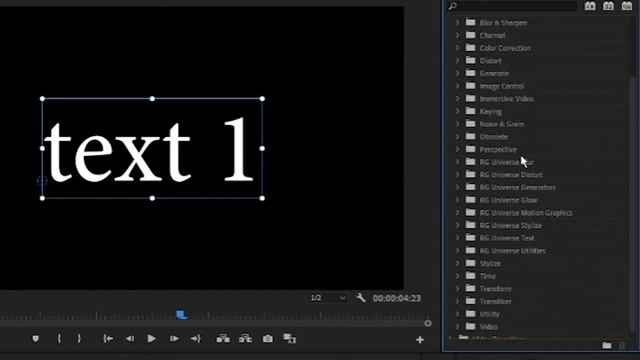Open the Button Editor plus icon
The width and height of the screenshot is (640, 360).
click(x=420, y=340)
